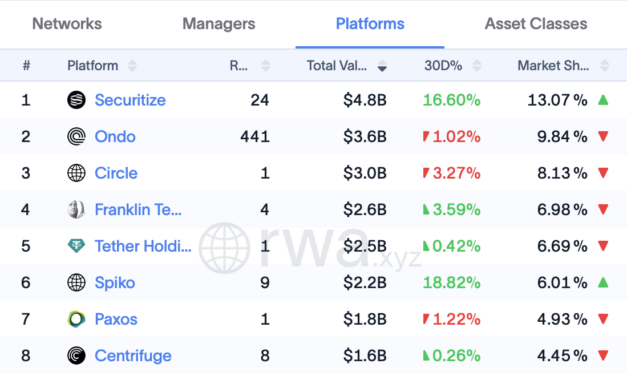
Task: Click the Spiko globe icon
Action: point(76,282)
